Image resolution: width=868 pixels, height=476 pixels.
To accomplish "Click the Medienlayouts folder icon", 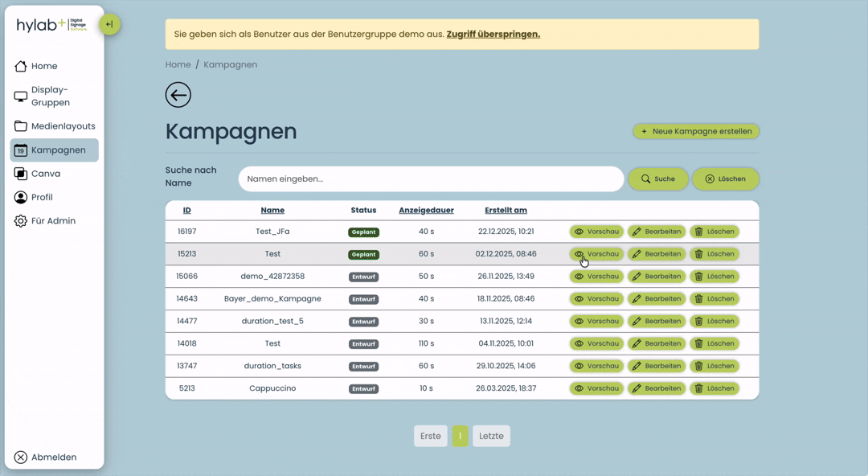I will coord(19,125).
